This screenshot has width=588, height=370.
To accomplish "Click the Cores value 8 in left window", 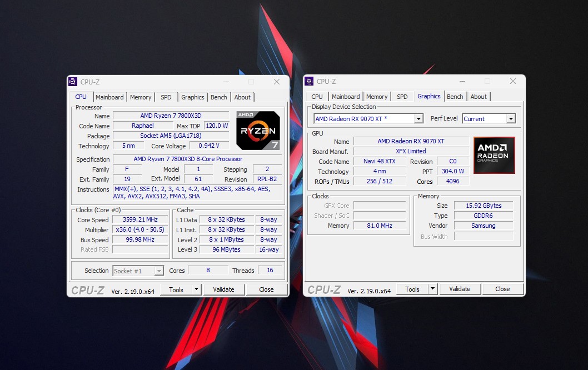I will coord(208,271).
